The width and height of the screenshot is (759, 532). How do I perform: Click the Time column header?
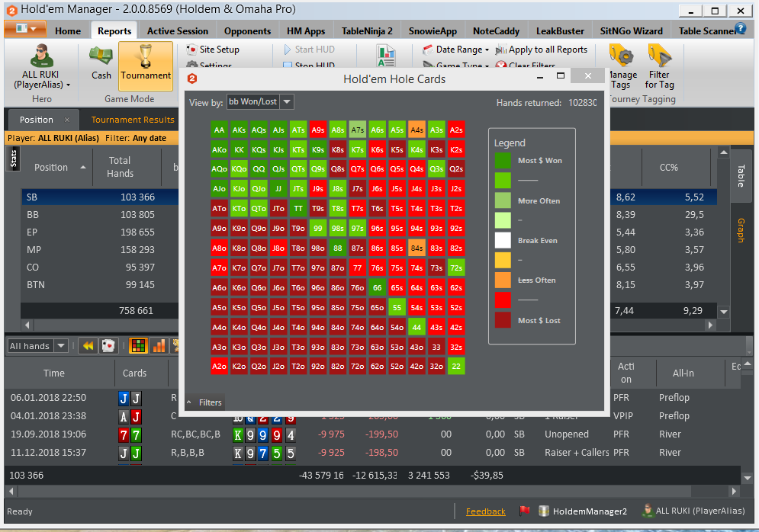tap(53, 373)
